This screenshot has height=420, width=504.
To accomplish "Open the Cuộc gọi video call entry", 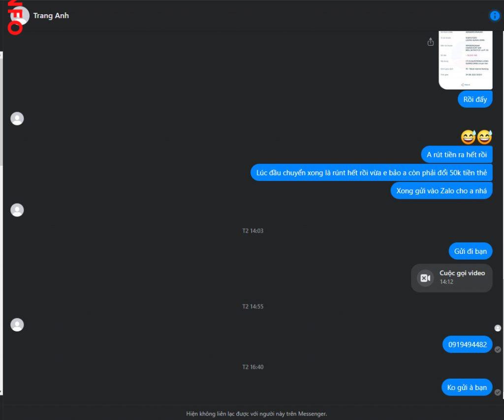I will (x=451, y=278).
